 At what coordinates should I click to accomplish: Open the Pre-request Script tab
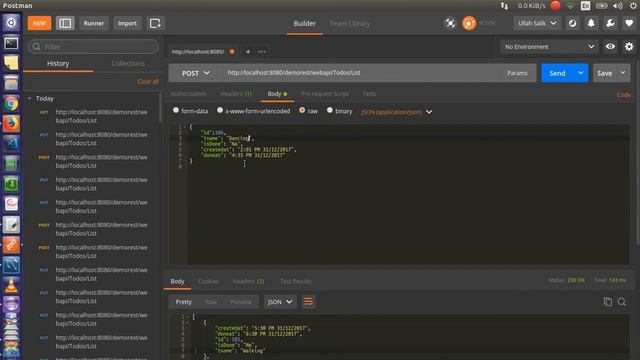[324, 93]
